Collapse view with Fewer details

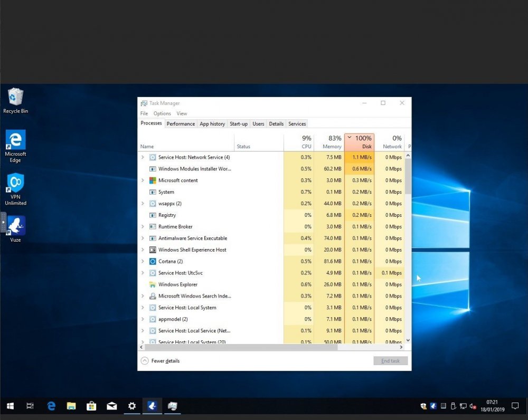(161, 361)
